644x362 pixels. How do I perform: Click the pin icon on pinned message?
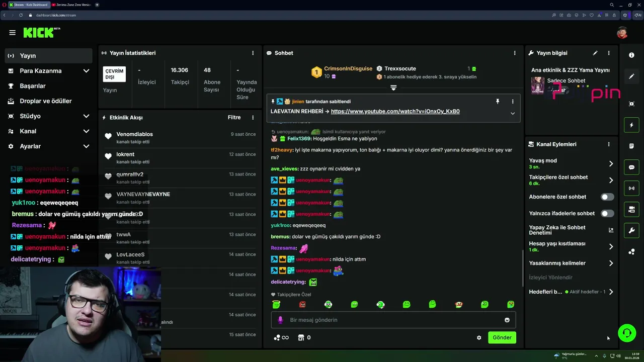498,102
